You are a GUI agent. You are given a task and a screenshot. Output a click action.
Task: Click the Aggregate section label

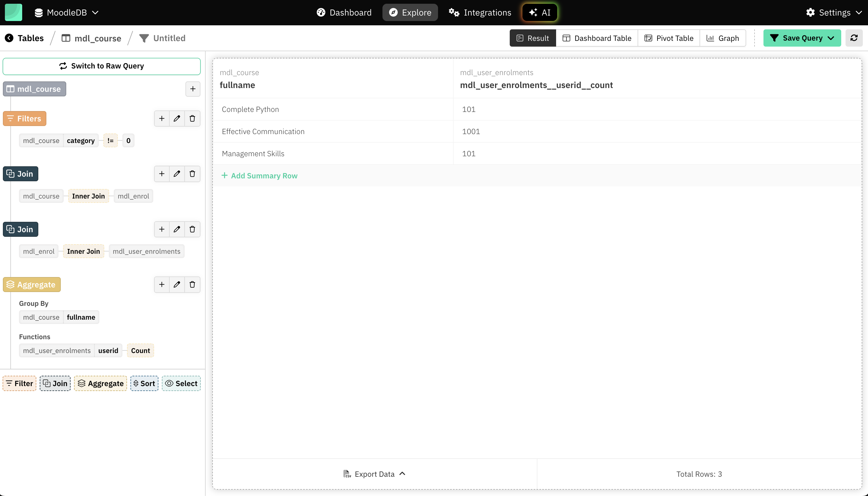[32, 285]
